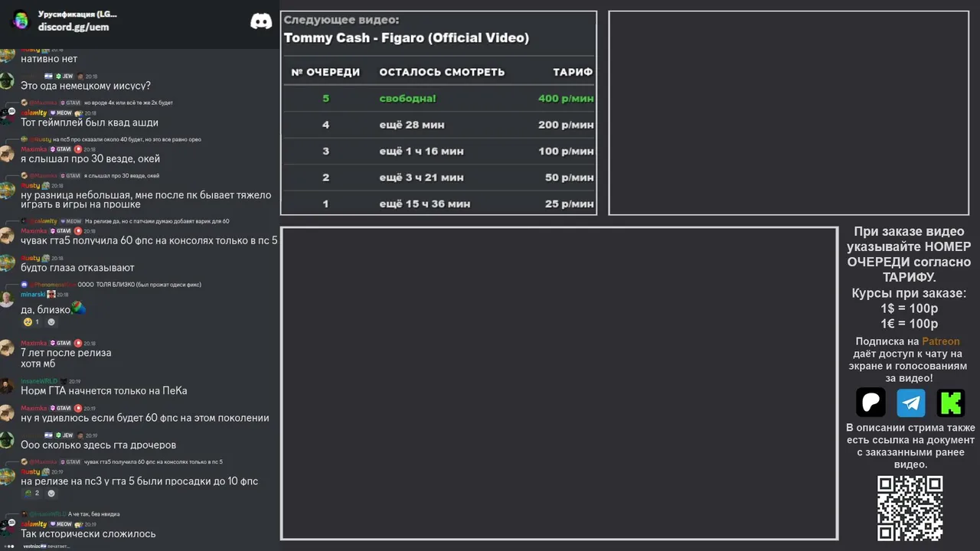Click the 'Следующее видео:' heading
Image resolution: width=980 pixels, height=551 pixels.
[341, 20]
